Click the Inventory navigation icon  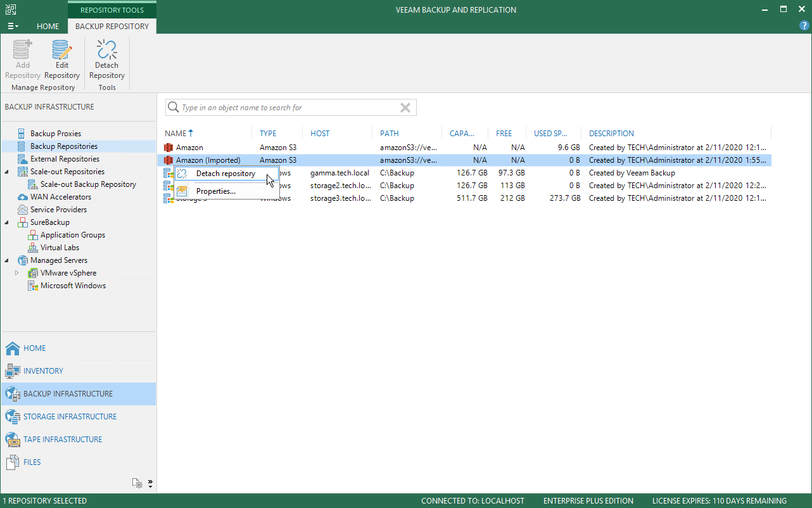point(13,371)
